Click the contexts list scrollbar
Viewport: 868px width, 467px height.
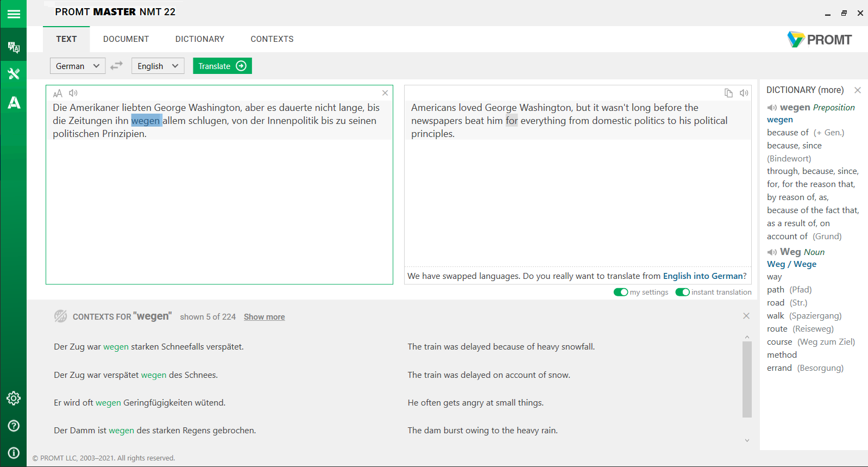pyautogui.click(x=747, y=379)
